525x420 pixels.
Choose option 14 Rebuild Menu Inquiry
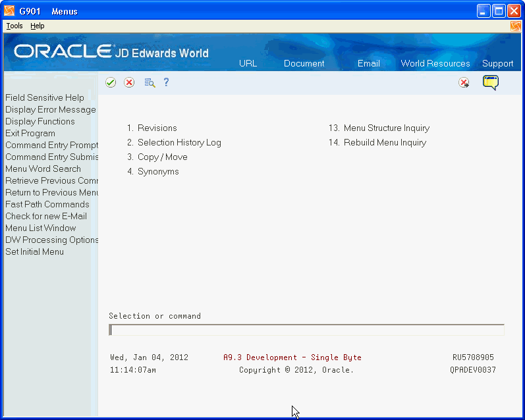click(x=377, y=143)
